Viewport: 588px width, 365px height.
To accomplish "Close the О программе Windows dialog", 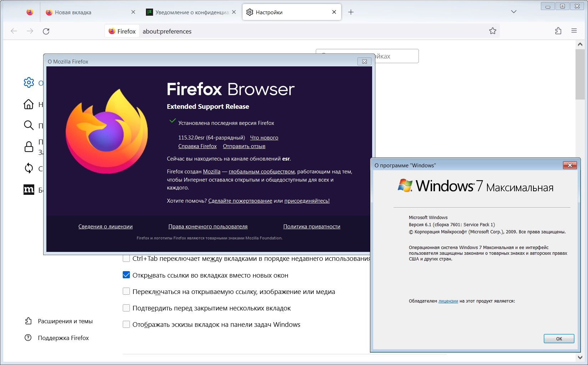I will tap(570, 165).
